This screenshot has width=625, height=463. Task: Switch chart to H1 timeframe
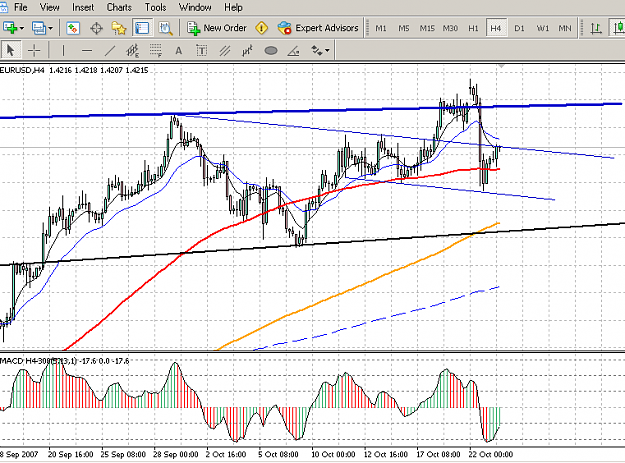click(473, 28)
